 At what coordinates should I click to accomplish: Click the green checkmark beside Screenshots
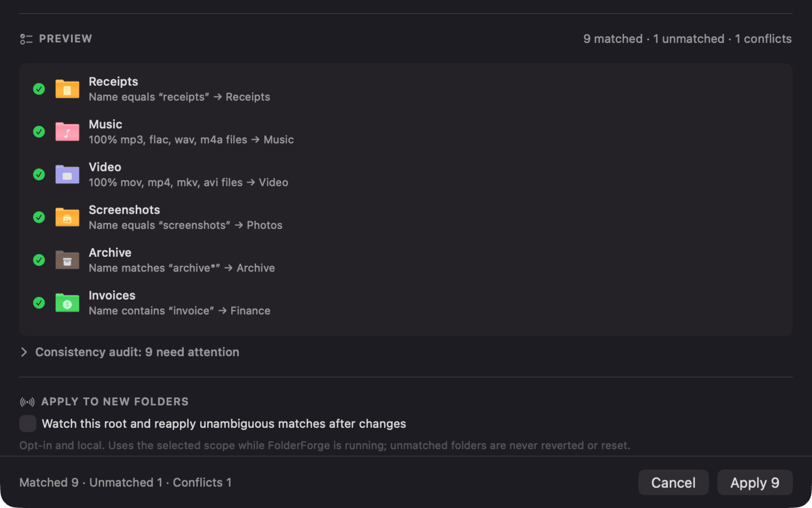pos(39,217)
